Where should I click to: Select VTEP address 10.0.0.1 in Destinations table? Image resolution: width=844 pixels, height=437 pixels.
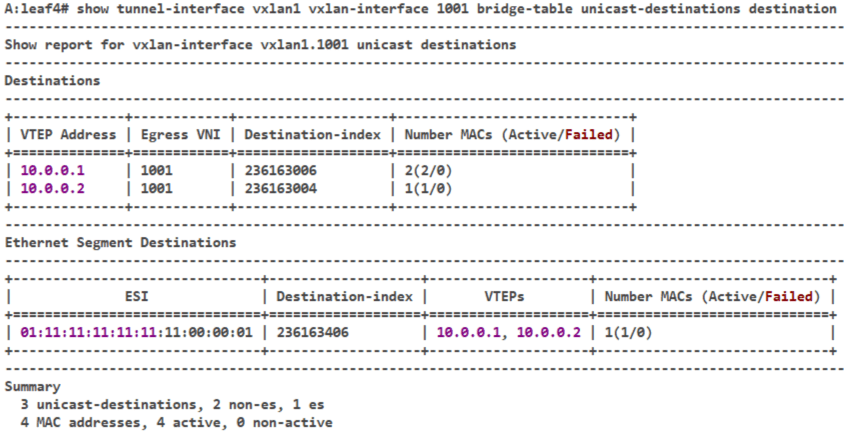[52, 170]
